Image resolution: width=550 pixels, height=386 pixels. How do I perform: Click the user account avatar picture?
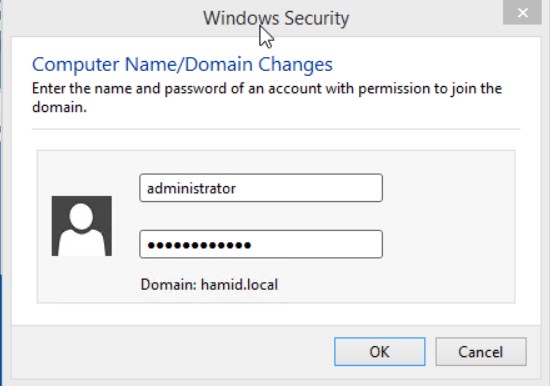[82, 226]
